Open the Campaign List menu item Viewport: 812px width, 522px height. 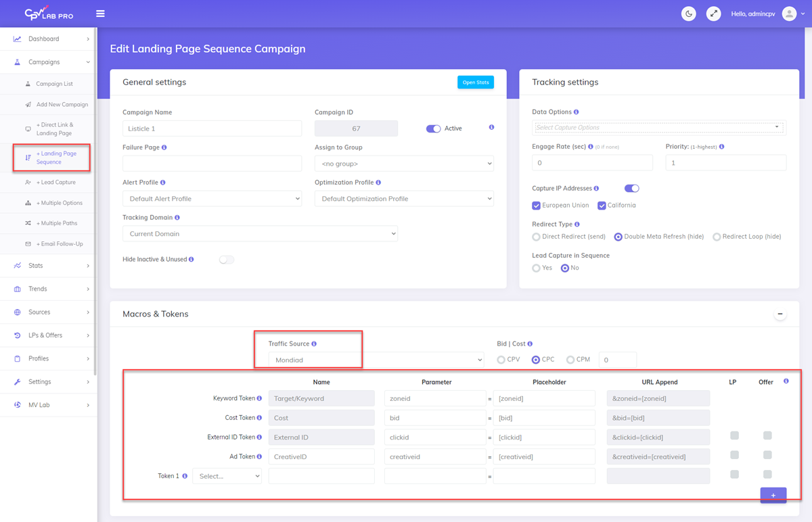59,83
